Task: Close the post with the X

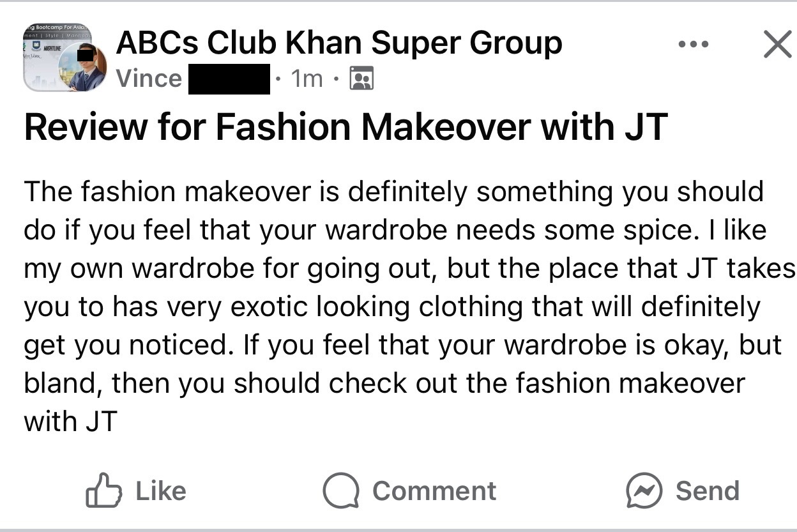Action: [x=777, y=45]
